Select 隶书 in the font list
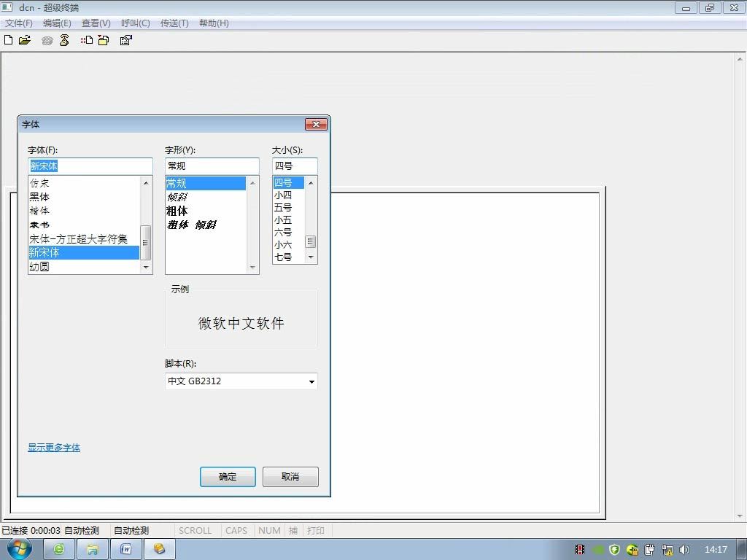747x560 pixels. click(x=84, y=225)
